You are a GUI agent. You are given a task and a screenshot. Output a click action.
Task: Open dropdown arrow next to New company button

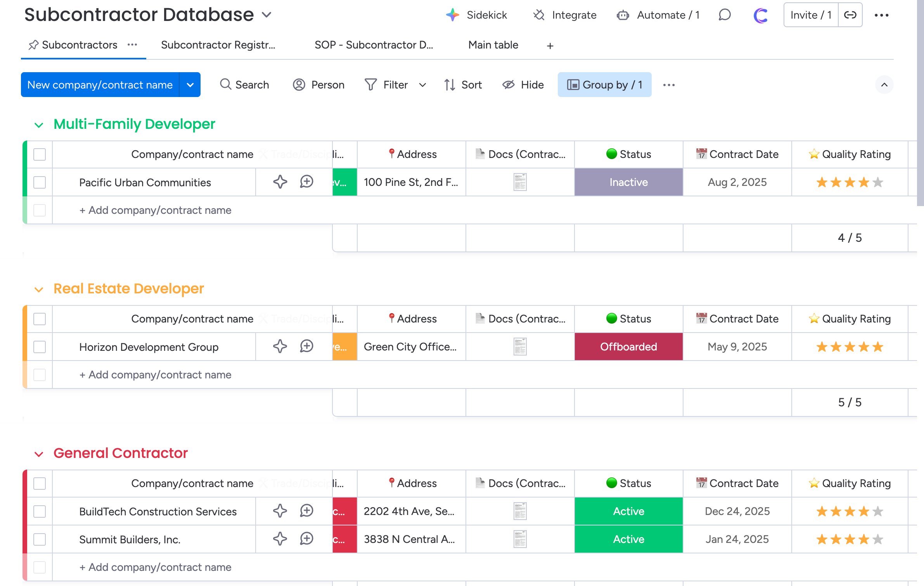[190, 85]
